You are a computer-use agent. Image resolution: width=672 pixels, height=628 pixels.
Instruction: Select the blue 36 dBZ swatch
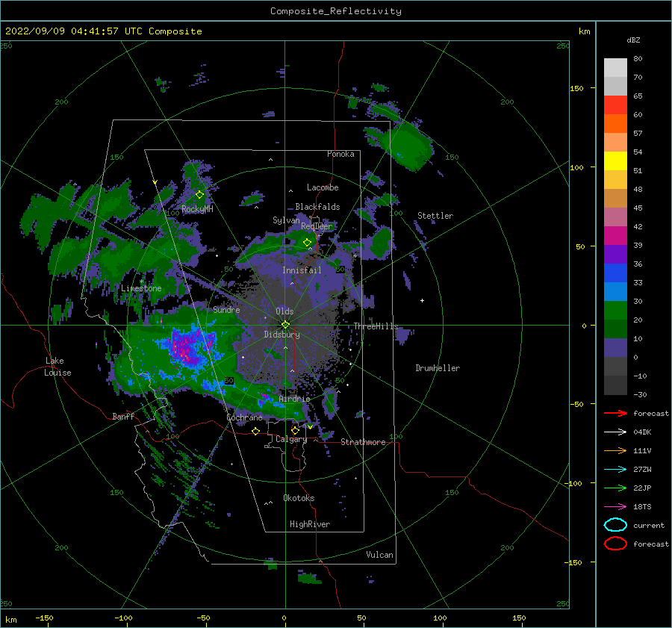coord(615,273)
